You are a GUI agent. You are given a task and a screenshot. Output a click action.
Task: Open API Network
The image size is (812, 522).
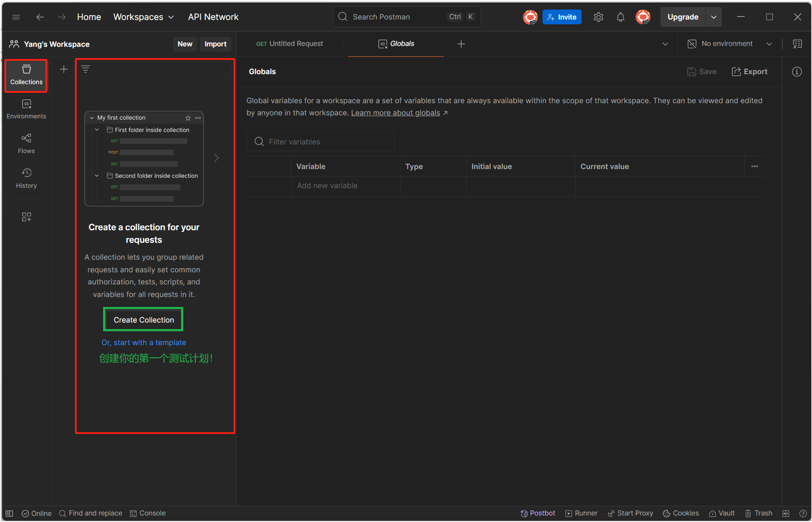coord(213,17)
